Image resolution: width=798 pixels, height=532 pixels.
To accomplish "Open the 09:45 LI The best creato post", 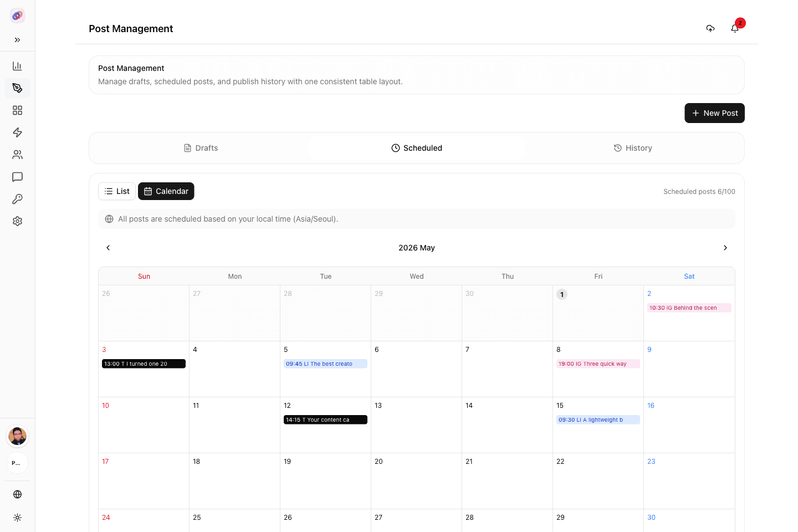I will (325, 364).
